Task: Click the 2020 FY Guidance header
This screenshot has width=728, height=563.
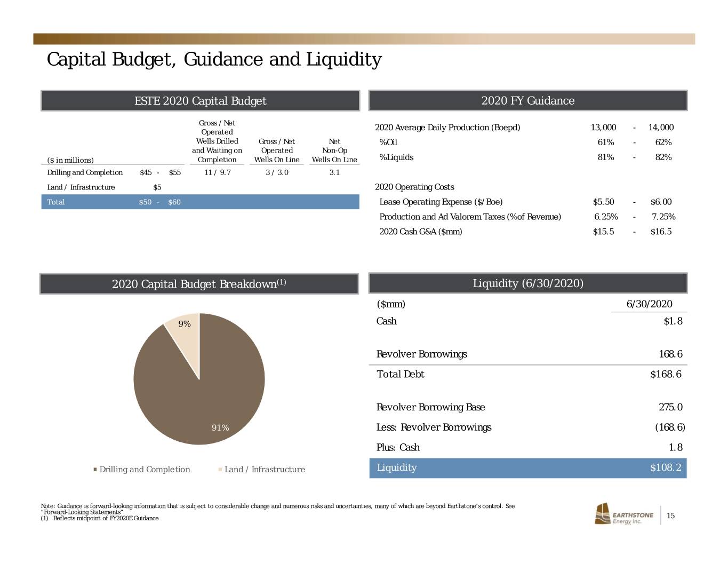Action: 528,101
